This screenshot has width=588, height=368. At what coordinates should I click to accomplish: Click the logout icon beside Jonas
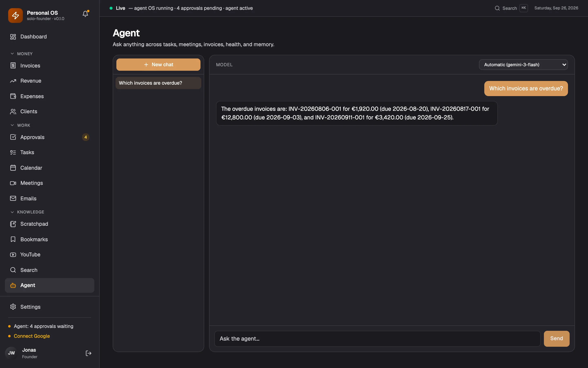[x=88, y=353]
